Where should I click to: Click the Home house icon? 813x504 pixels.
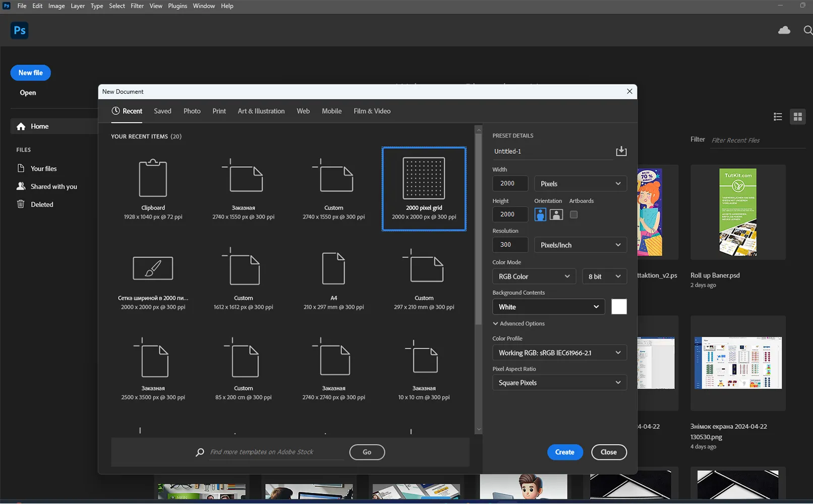pos(21,127)
